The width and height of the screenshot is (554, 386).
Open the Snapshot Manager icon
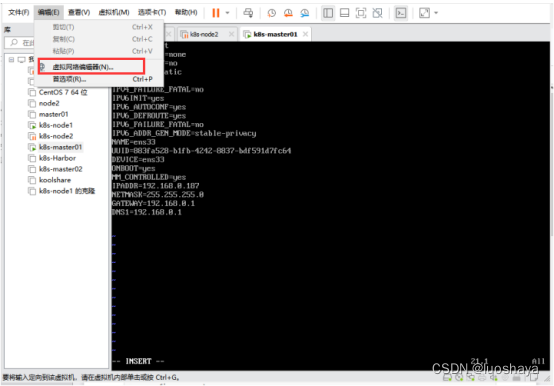305,13
